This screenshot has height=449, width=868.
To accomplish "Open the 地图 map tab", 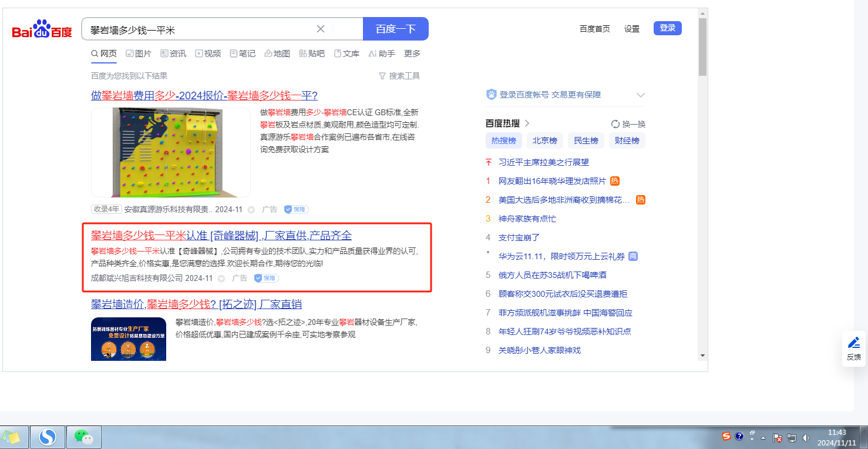I will coord(277,53).
